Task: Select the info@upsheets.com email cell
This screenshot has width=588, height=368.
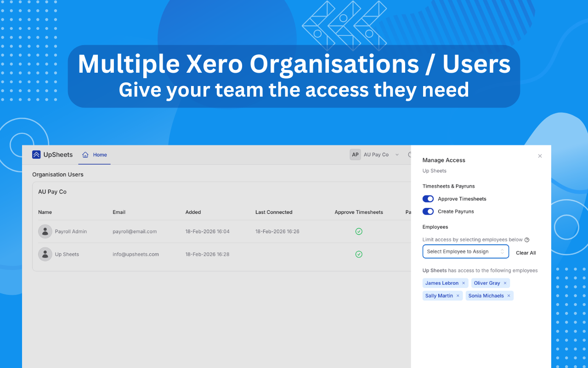Action: click(x=136, y=254)
